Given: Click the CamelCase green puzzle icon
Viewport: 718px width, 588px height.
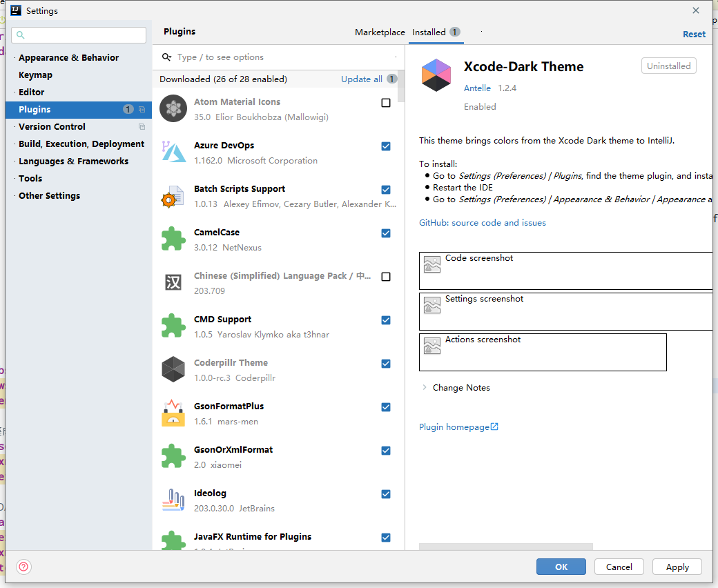Looking at the screenshot, I should [173, 239].
